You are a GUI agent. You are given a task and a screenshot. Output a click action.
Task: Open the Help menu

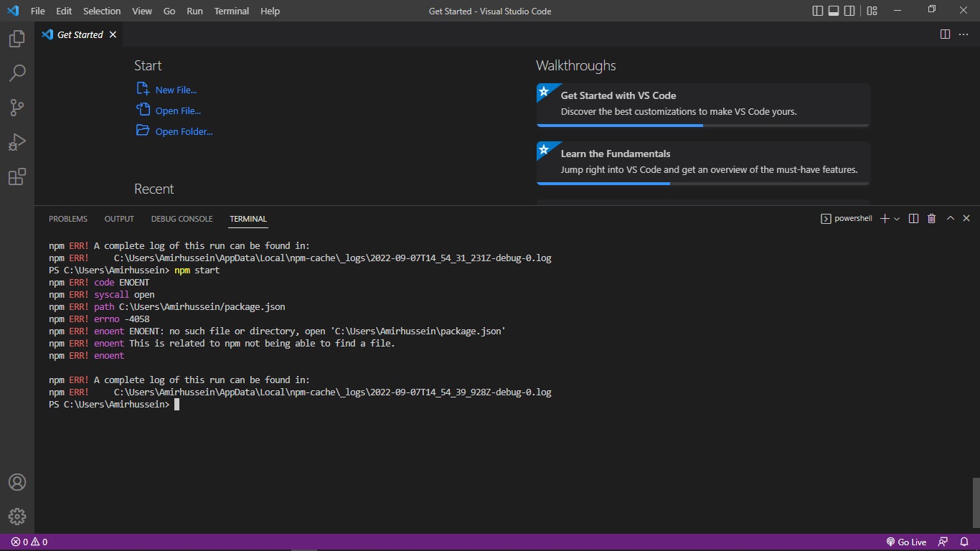click(x=270, y=11)
